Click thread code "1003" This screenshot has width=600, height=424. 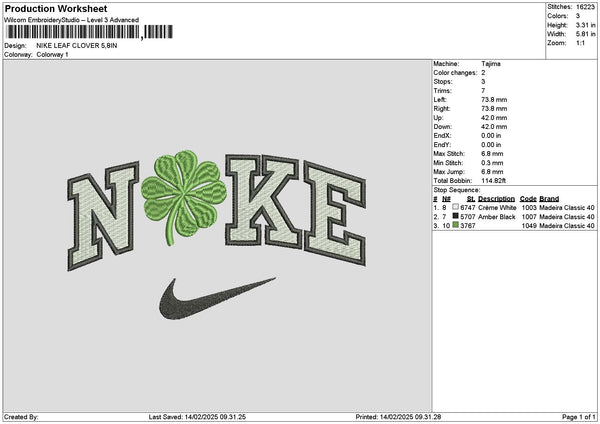pos(529,207)
